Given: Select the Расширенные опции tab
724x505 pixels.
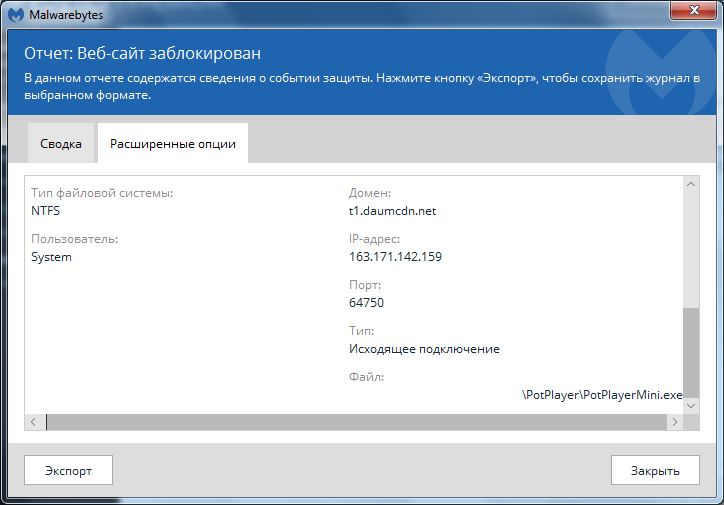Looking at the screenshot, I should click(x=173, y=144).
